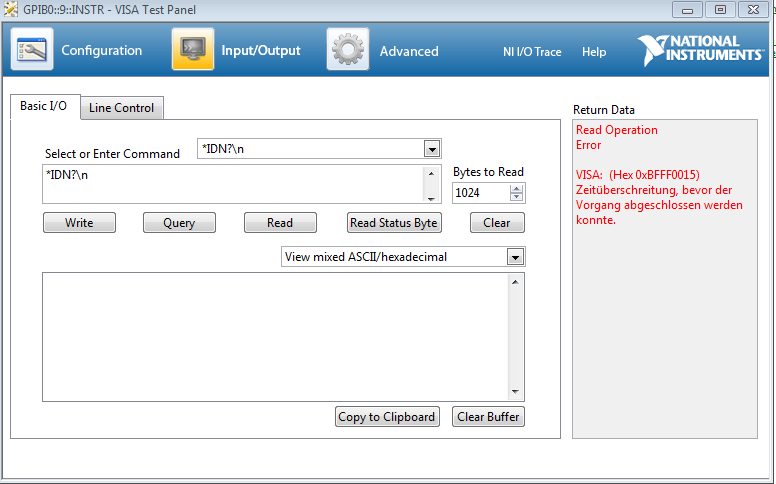
Task: Click the 'Return Data' heading
Action: [x=604, y=110]
